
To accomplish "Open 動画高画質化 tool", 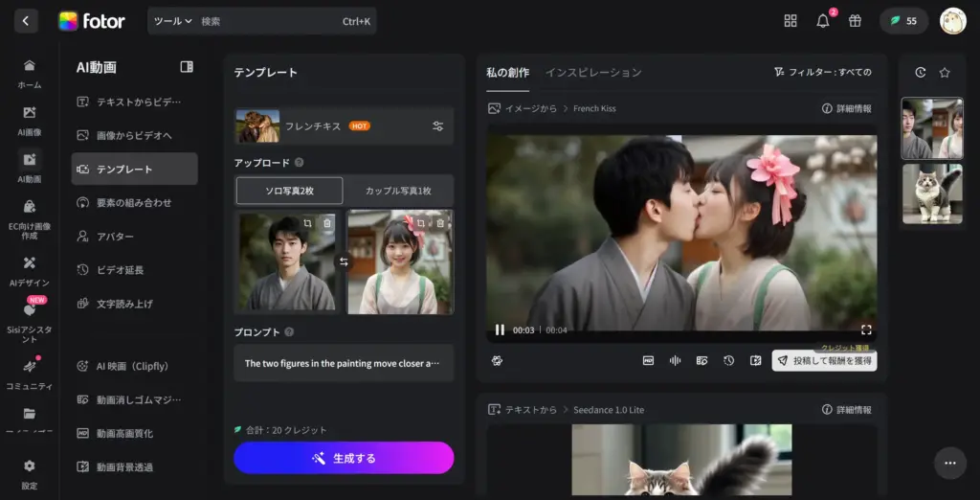I will click(x=134, y=433).
